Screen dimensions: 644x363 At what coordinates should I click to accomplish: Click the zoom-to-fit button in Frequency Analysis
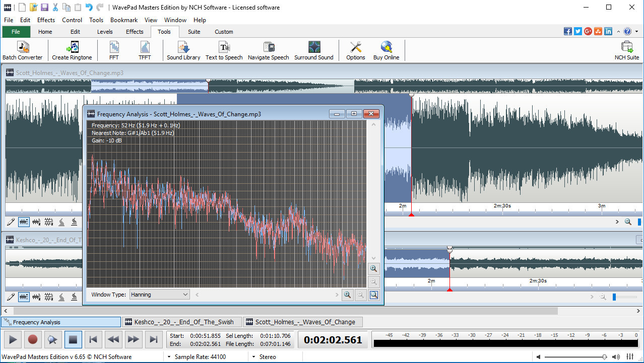[x=373, y=295]
